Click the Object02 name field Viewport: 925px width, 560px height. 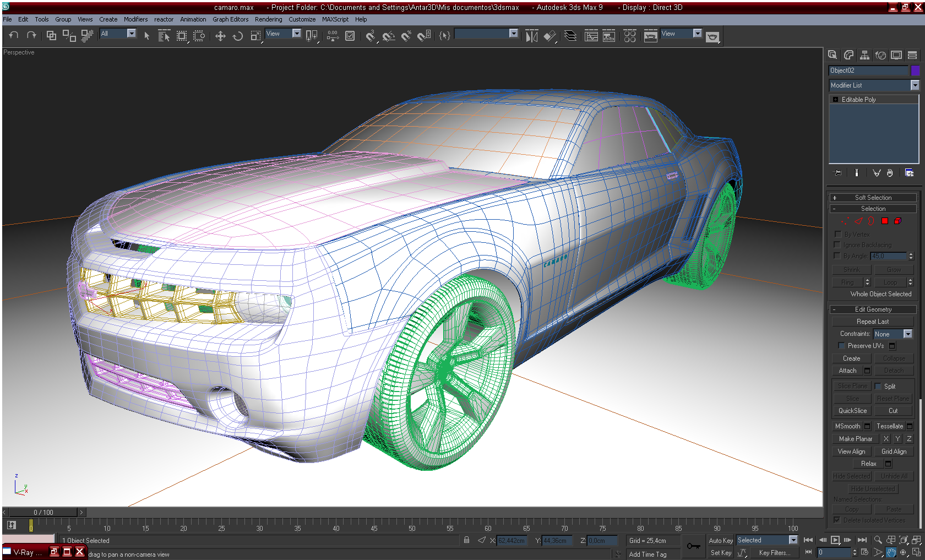[x=868, y=70]
